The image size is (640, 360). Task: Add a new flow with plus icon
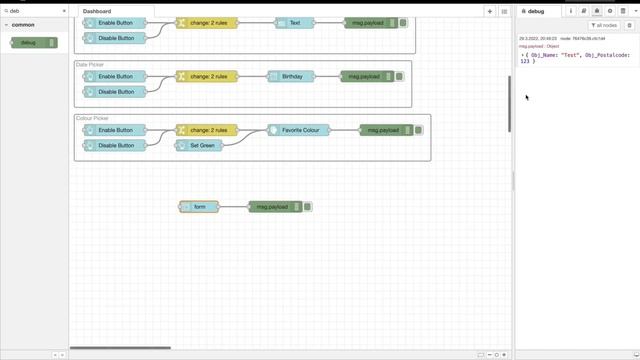(x=490, y=11)
